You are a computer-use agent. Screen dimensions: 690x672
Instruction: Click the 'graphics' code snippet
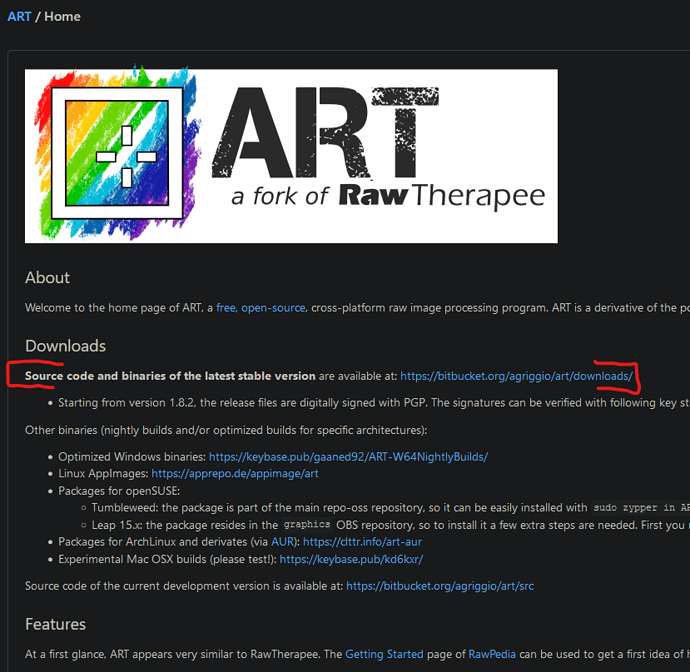(307, 525)
